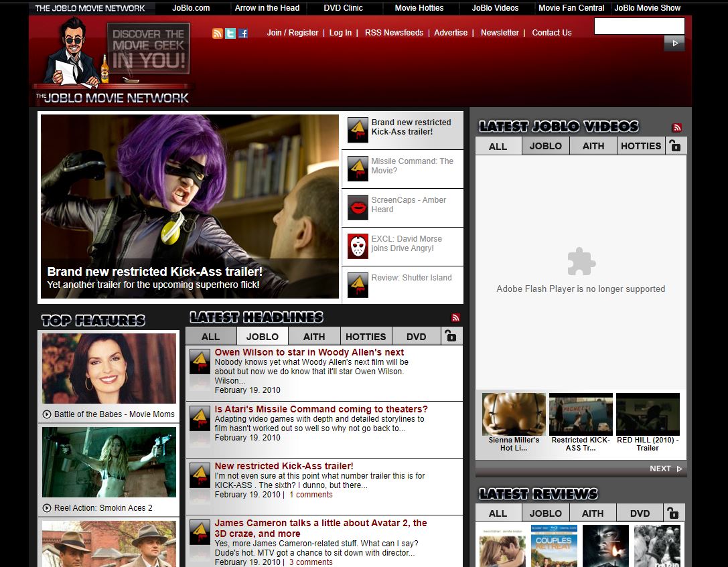
Task: Select JOBLO tab in Latest Reviews
Action: [546, 513]
